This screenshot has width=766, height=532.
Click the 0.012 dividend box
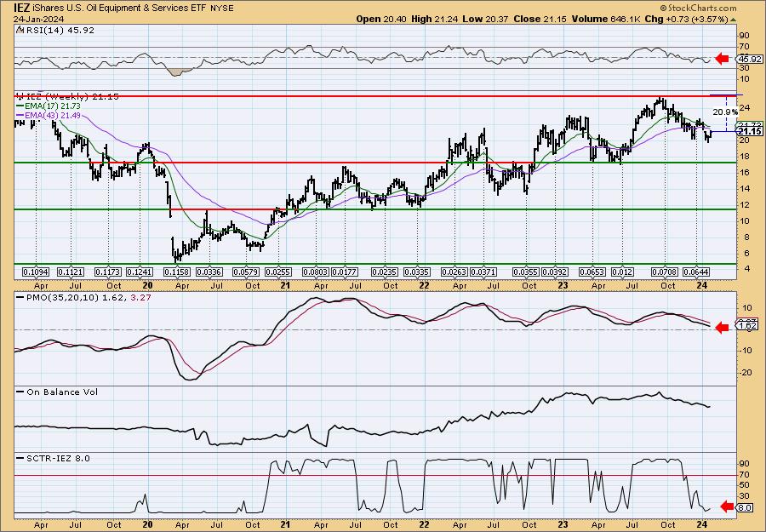tap(622, 272)
